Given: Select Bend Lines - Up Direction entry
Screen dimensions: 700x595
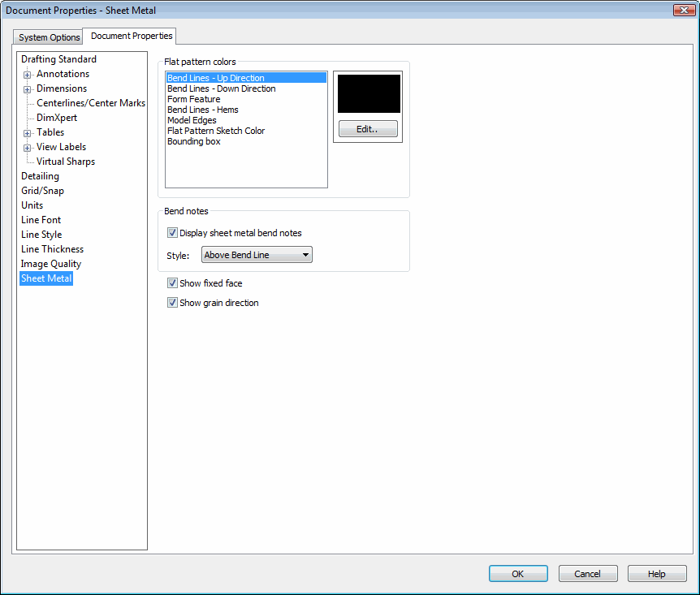Looking at the screenshot, I should point(246,78).
